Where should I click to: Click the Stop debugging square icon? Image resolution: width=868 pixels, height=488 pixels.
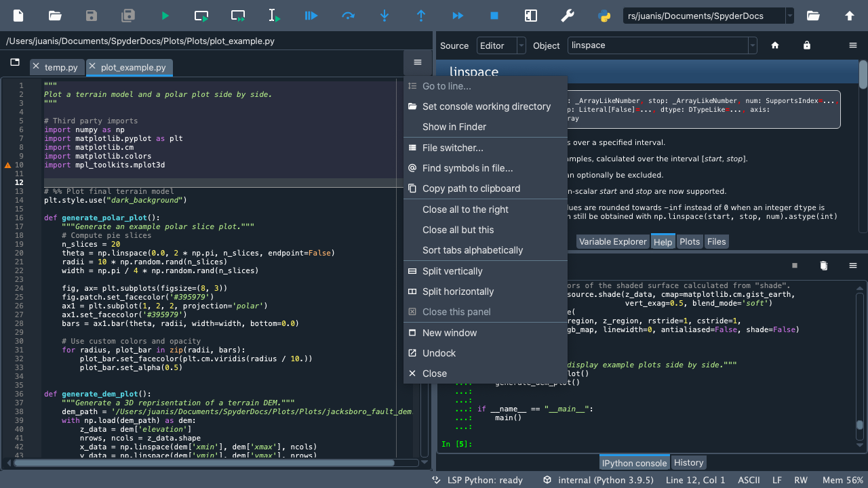click(x=494, y=16)
